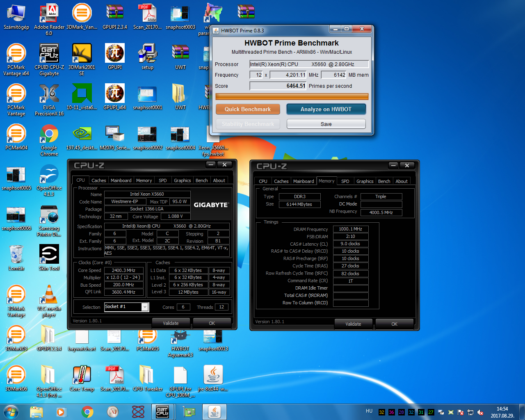Click Core Speed value 2400.3 MHz
The width and height of the screenshot is (525, 420).
coord(124,270)
